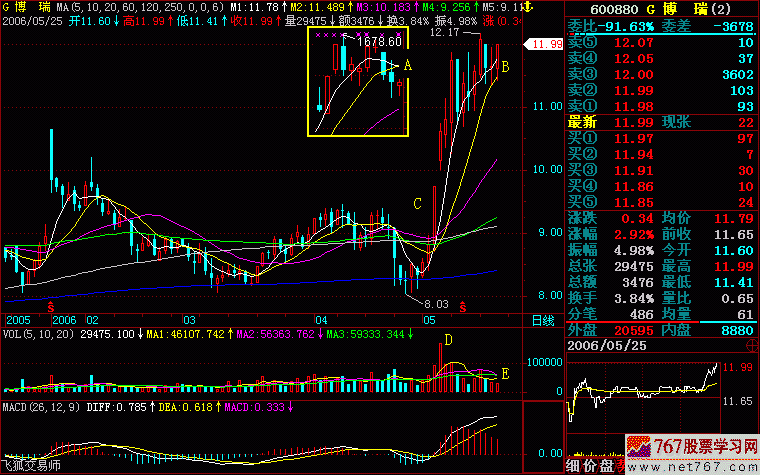Click the yellow-bordered inset chart thumbnail
760x475 pixels.
(358, 82)
